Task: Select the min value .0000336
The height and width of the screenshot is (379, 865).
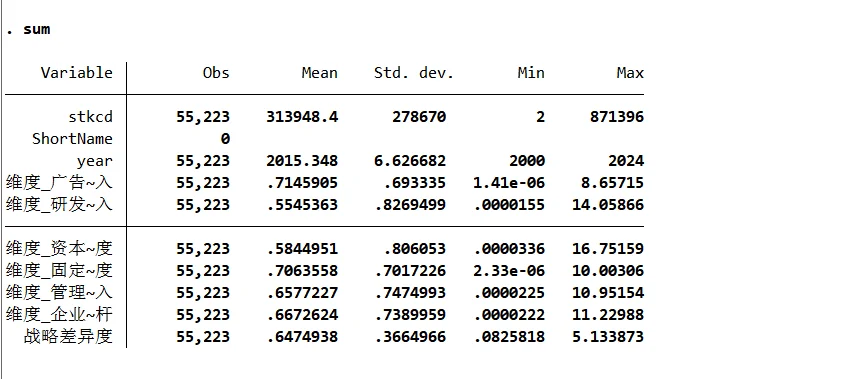Action: [509, 249]
